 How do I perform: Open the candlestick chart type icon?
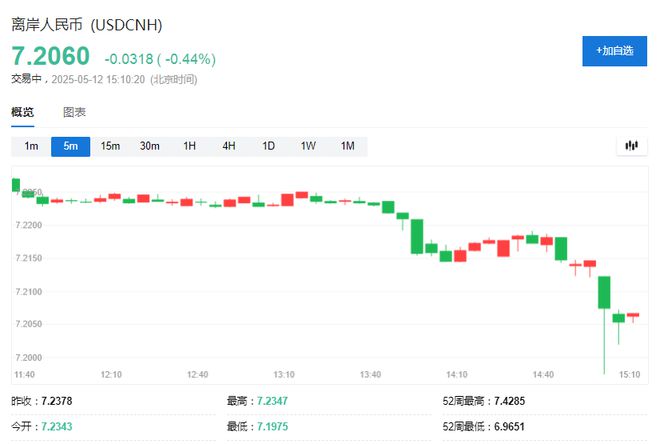click(631, 146)
